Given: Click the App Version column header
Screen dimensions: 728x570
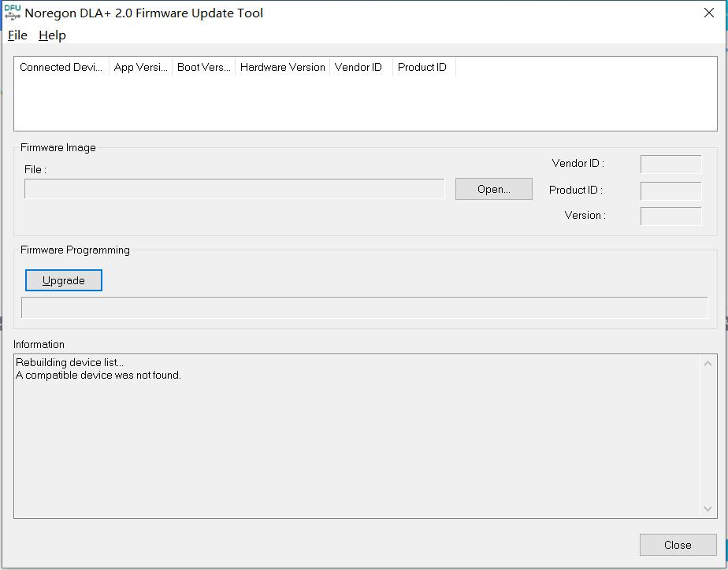Looking at the screenshot, I should pyautogui.click(x=141, y=67).
